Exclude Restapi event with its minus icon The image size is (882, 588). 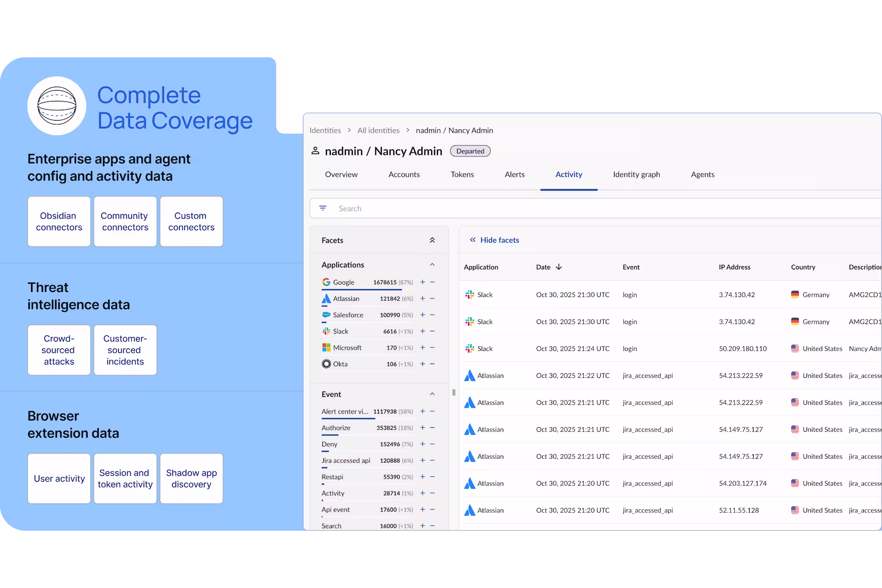point(432,477)
